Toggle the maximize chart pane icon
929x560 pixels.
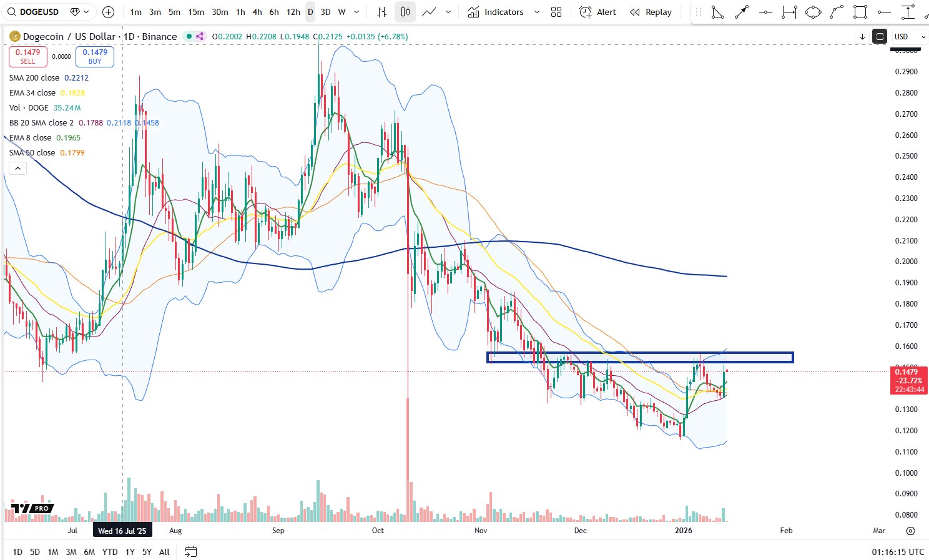coord(880,37)
